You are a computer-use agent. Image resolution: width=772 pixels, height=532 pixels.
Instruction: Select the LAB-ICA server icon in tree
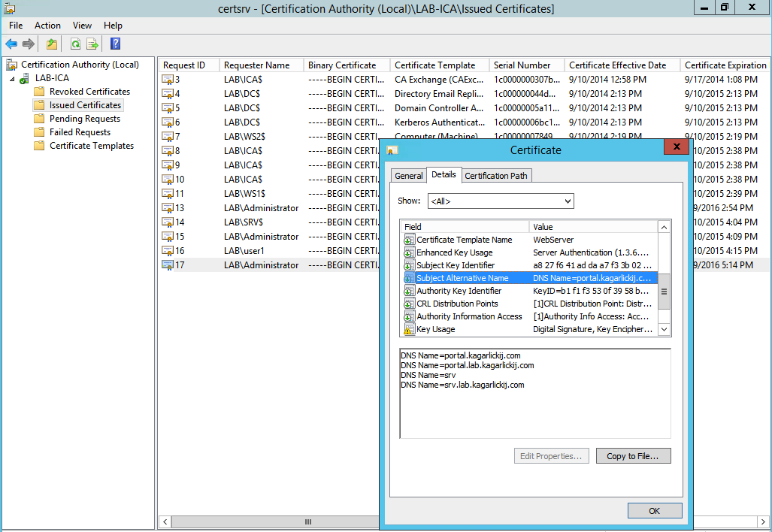click(25, 78)
